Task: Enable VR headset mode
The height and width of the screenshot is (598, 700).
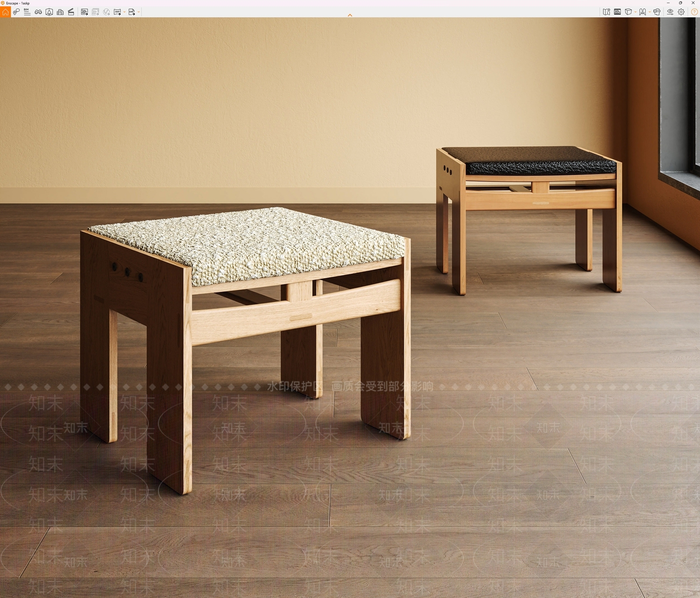Action: (657, 12)
